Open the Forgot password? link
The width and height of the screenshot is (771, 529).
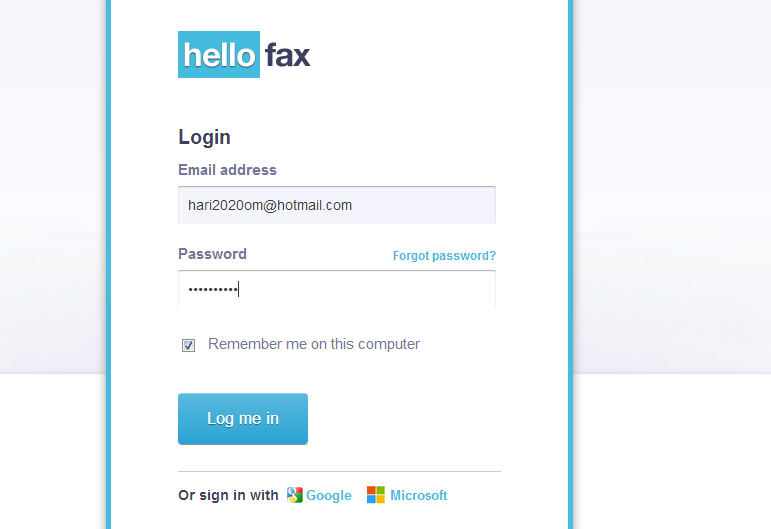click(444, 256)
